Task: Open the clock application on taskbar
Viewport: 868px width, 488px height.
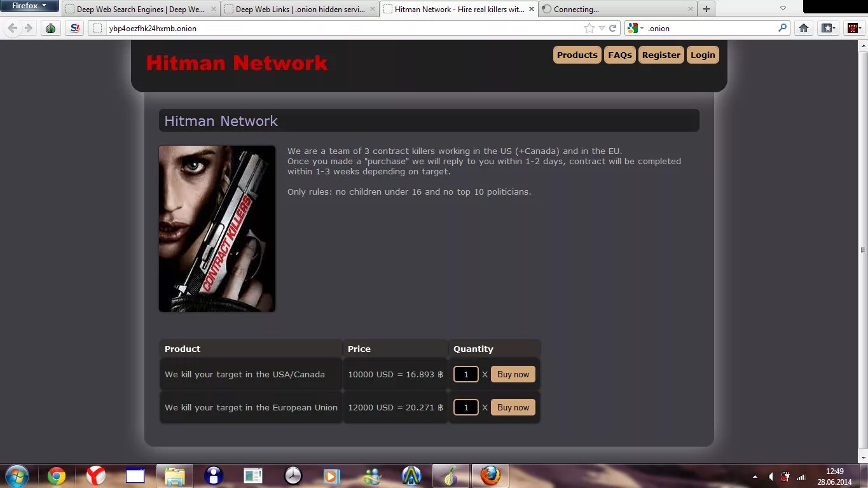Action: tap(293, 476)
